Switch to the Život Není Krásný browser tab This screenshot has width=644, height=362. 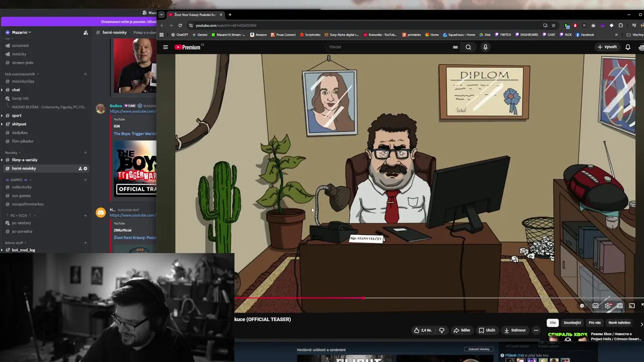click(x=195, y=15)
